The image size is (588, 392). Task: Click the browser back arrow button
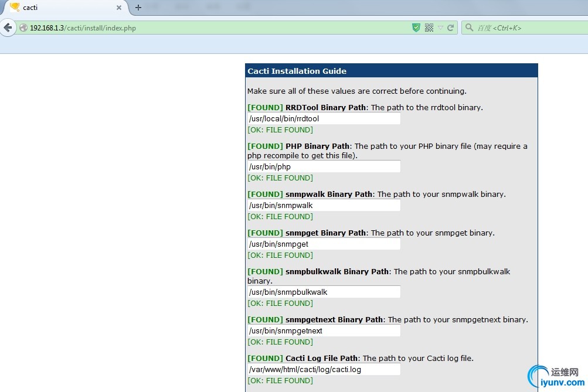pyautogui.click(x=8, y=28)
